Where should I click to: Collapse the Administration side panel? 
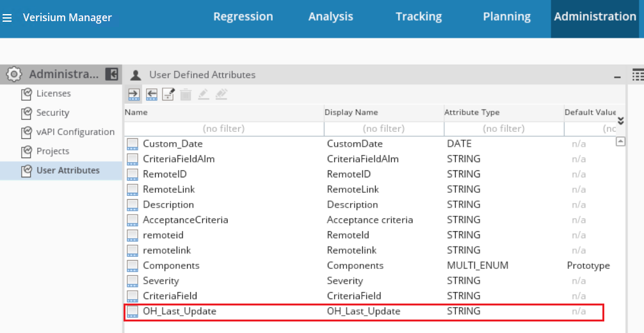click(x=111, y=74)
